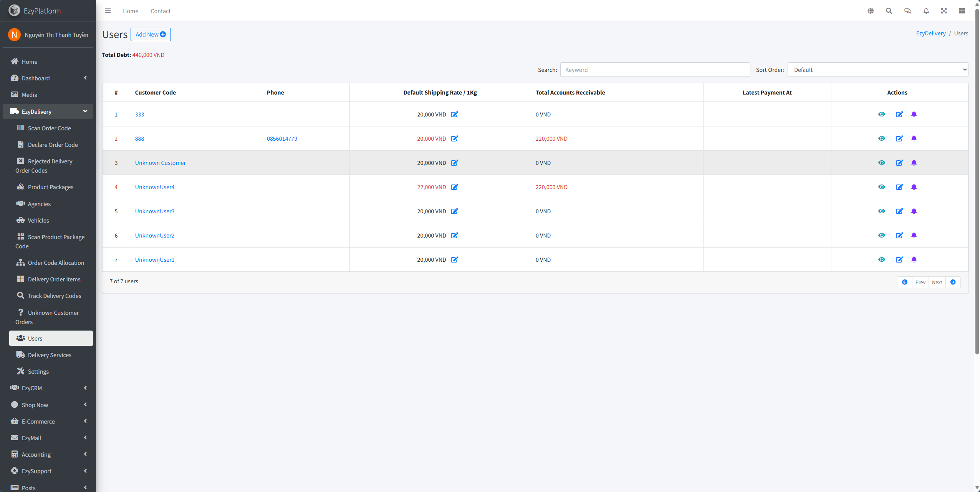This screenshot has height=492, width=980.
Task: Open Track Delivery Codes in sidebar
Action: point(51,296)
